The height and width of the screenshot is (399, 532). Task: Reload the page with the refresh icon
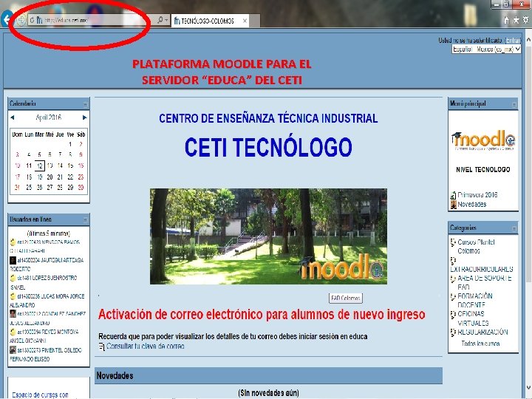click(x=32, y=21)
